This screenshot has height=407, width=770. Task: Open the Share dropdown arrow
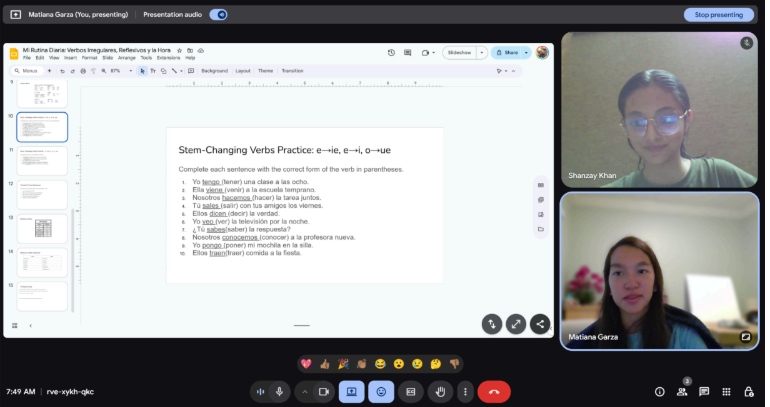click(527, 52)
